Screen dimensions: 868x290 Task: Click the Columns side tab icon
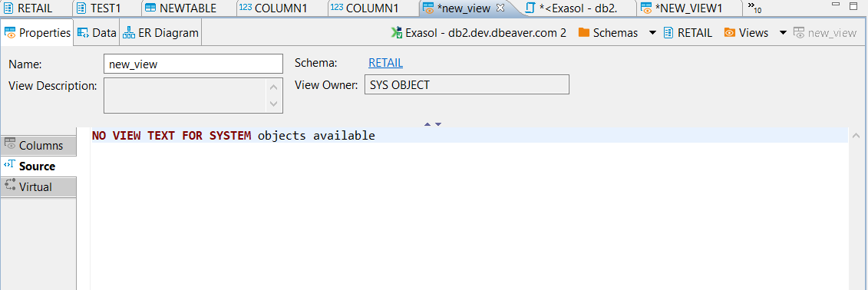click(10, 144)
